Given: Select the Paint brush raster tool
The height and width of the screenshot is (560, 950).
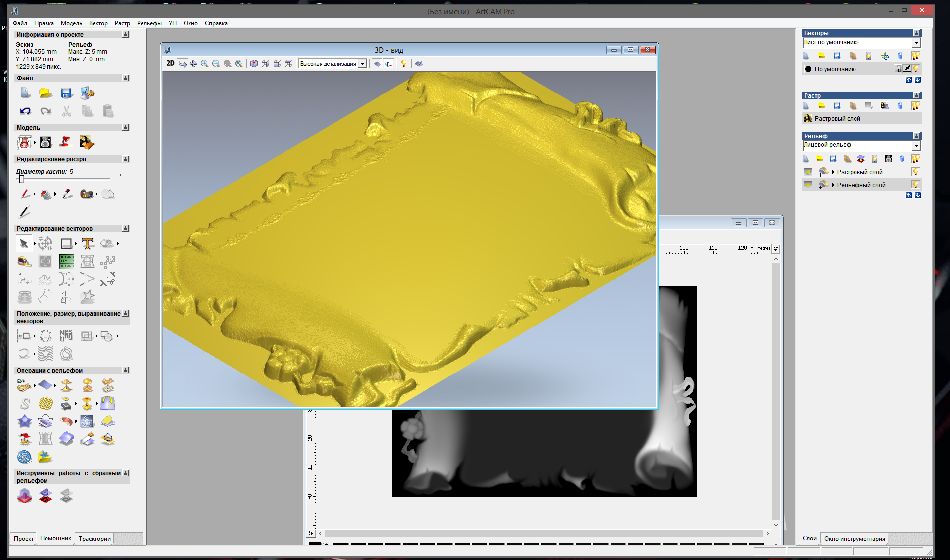Looking at the screenshot, I should pyautogui.click(x=25, y=194).
